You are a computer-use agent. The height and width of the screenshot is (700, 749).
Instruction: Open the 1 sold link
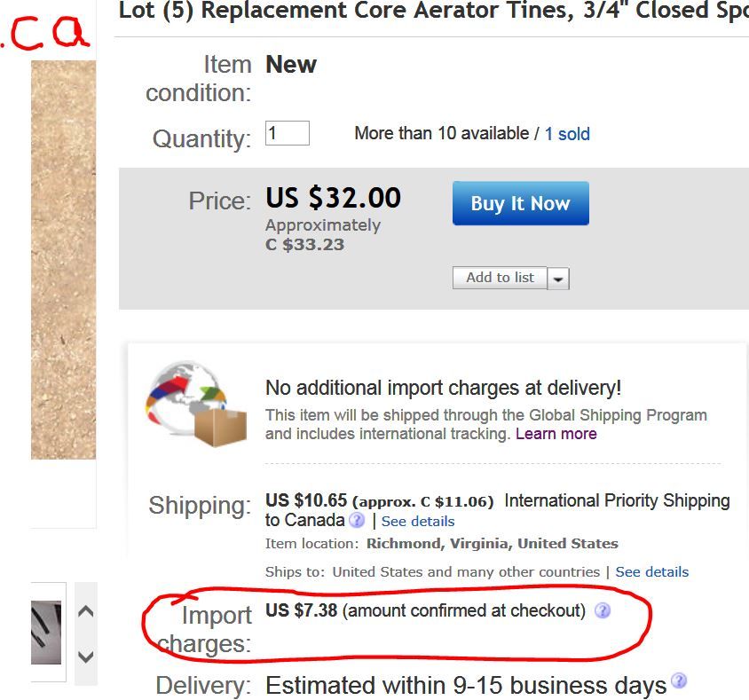click(x=567, y=134)
